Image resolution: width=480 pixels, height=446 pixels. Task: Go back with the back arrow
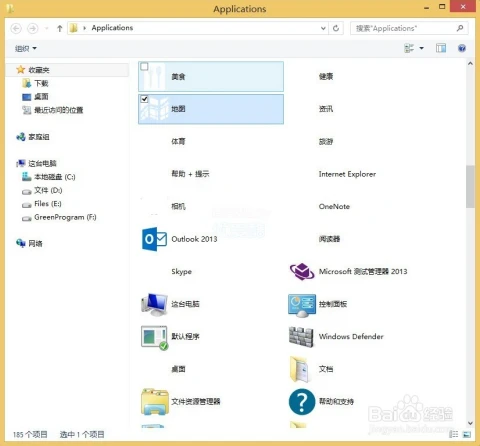16,28
